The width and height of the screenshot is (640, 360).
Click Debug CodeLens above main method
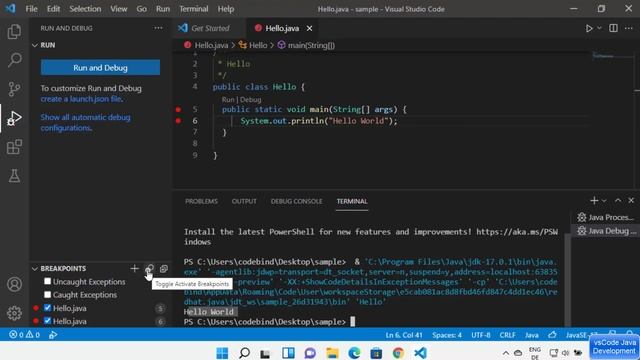251,100
